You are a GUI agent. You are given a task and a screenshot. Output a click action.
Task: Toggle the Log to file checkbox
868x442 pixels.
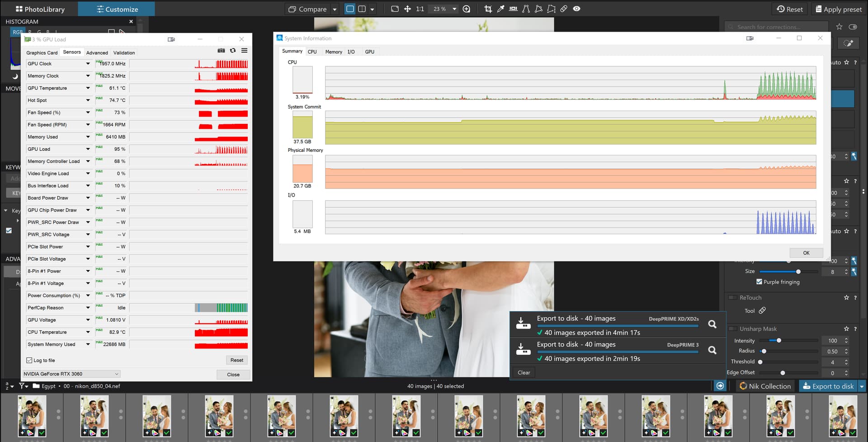pyautogui.click(x=29, y=360)
